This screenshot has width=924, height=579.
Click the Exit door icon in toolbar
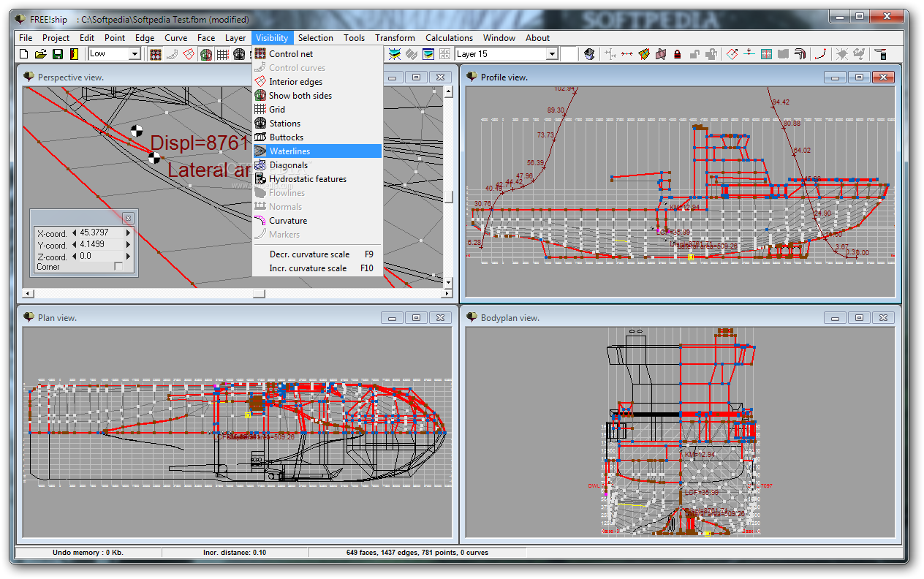(74, 54)
